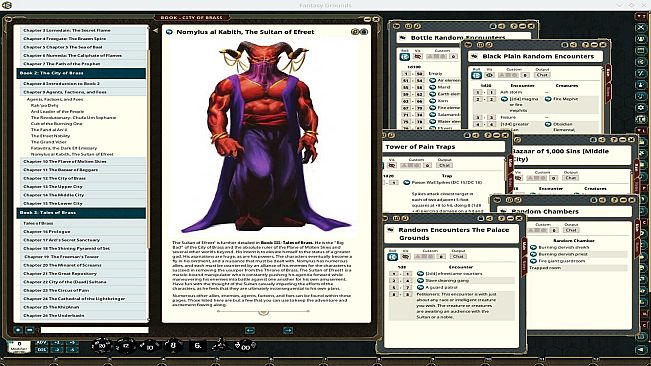651x366 pixels.
Task: Click Chat output button in Random Chambers
Action: [571, 230]
